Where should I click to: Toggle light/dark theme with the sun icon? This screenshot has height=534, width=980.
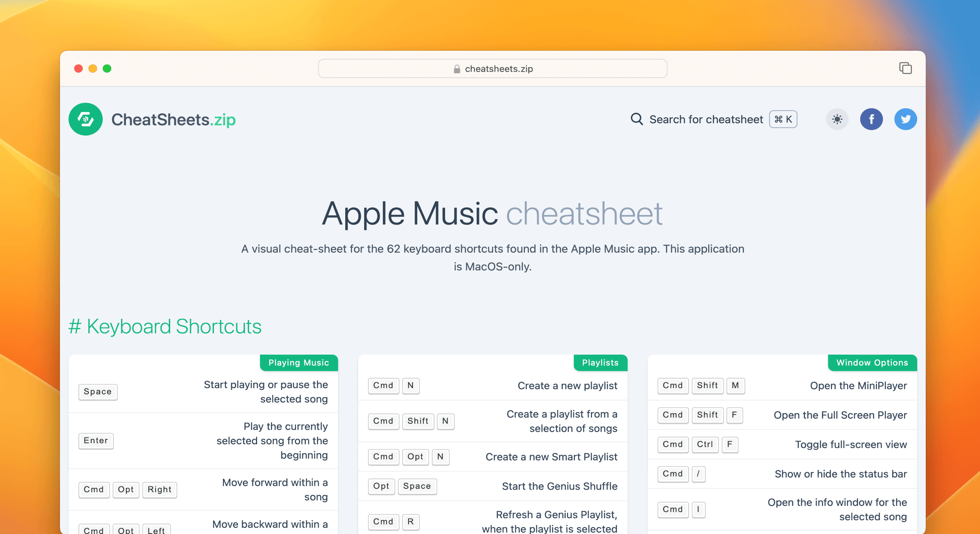[837, 119]
